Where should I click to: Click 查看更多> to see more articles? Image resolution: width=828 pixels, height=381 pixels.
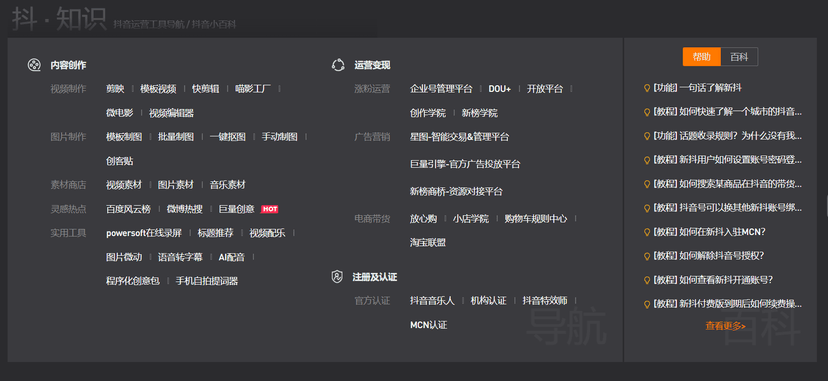click(725, 326)
